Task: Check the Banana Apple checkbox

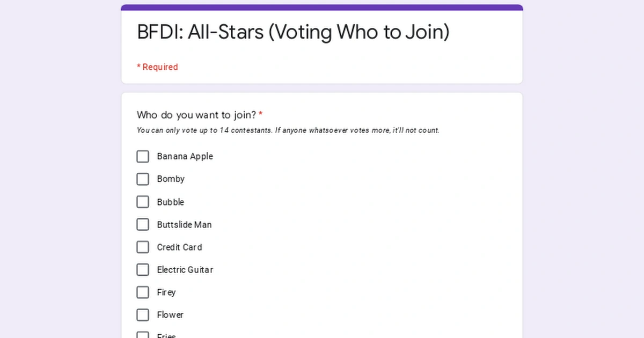Action: coord(142,156)
